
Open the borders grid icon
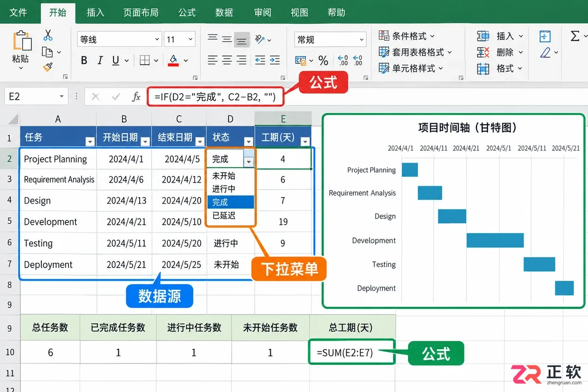145,60
